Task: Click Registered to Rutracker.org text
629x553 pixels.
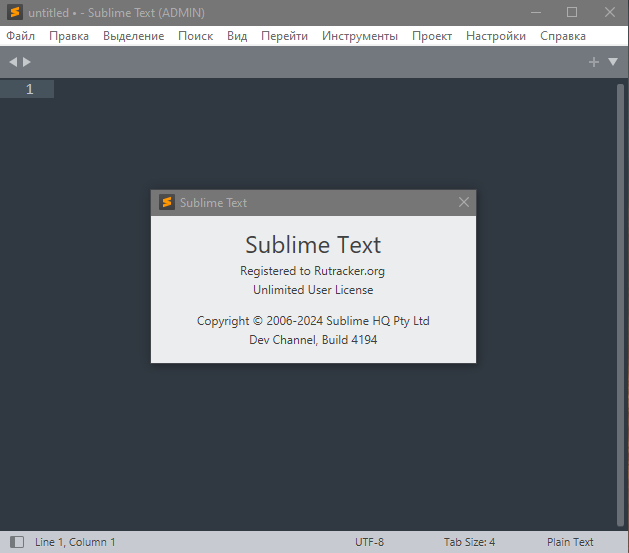Action: 312,271
